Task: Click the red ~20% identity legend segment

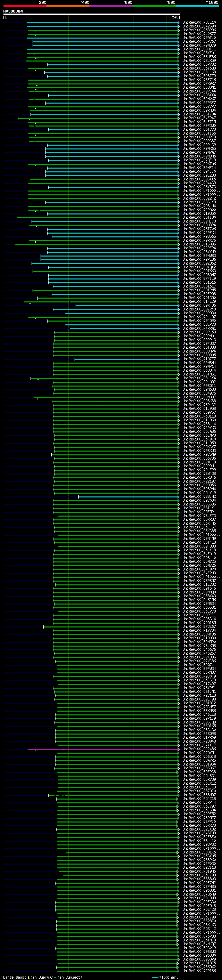Action: tap(25, 6)
